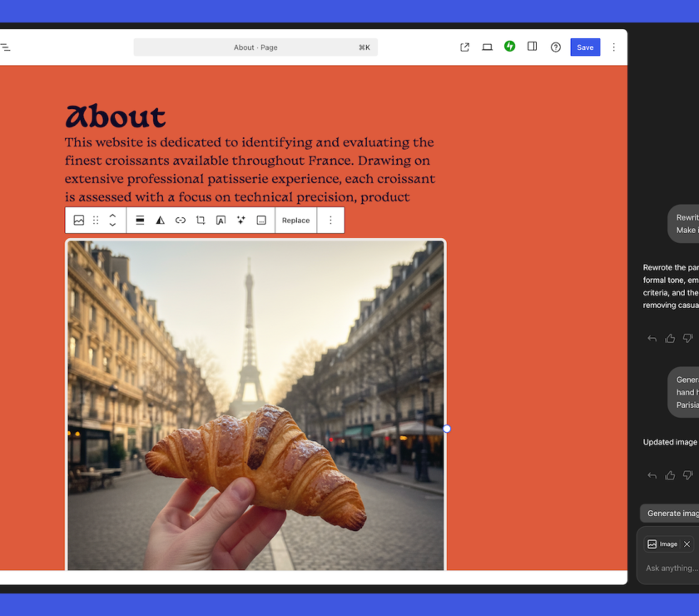Insert a link on the image

[x=181, y=221]
